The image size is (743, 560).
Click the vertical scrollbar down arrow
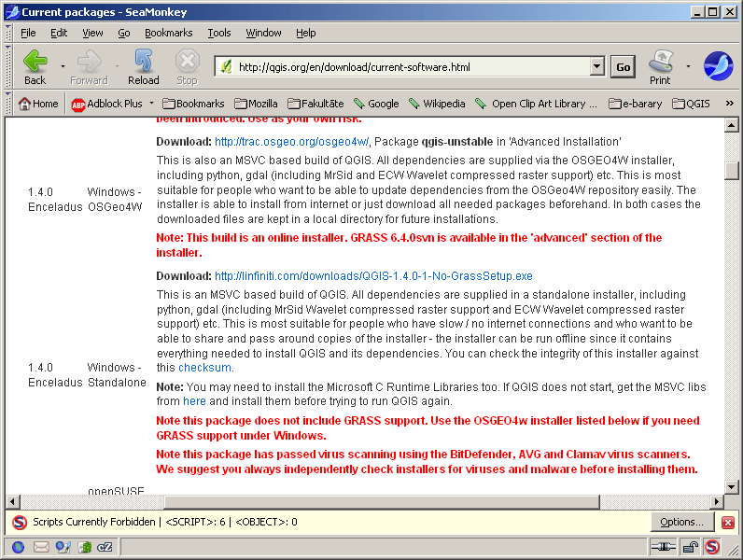[x=732, y=486]
